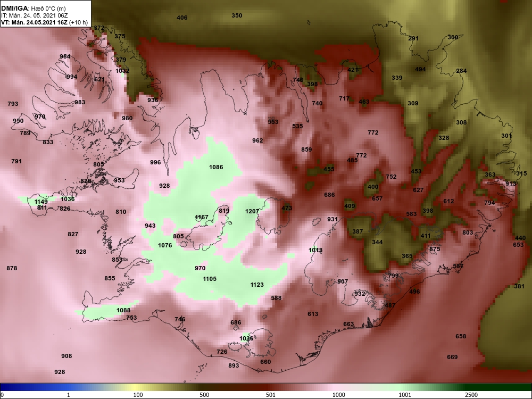Click the map value 996
The width and height of the screenshot is (532, 399).
click(x=155, y=162)
